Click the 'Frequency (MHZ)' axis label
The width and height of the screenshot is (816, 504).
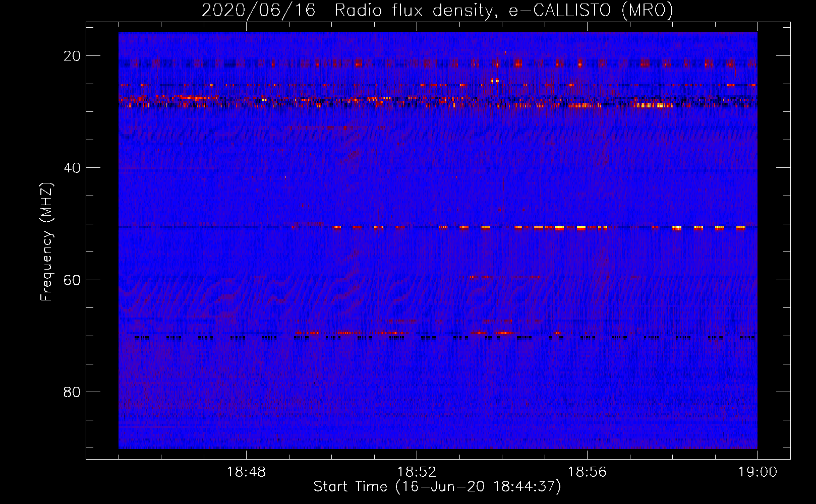(46, 241)
